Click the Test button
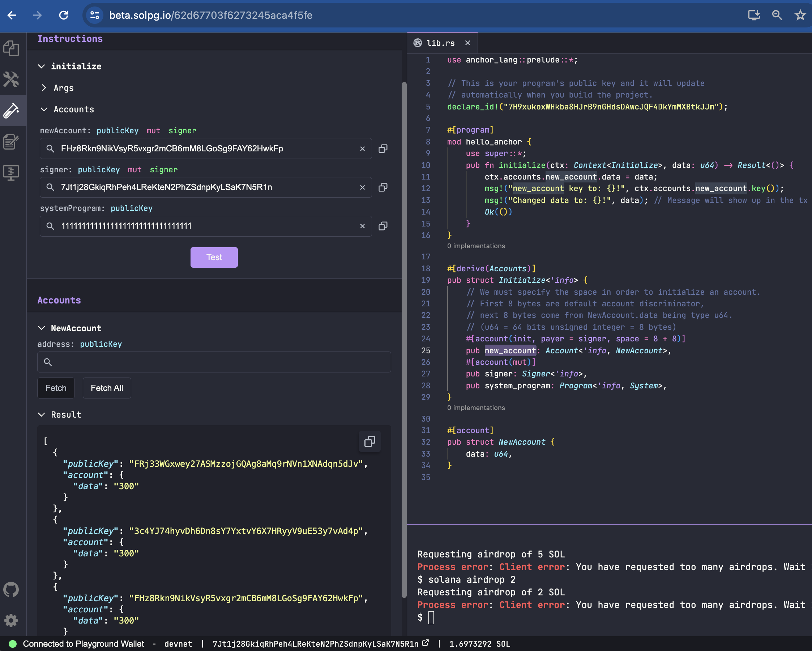This screenshot has width=812, height=651. click(214, 257)
